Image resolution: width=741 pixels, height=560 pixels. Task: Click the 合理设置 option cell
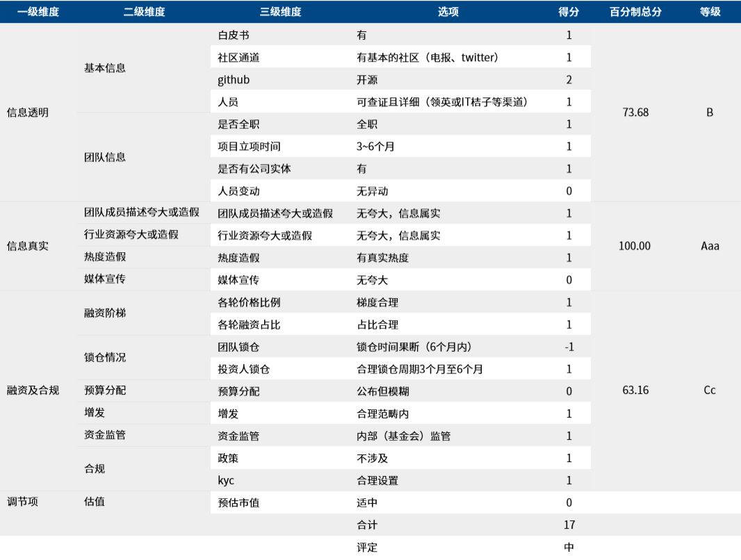click(x=377, y=481)
